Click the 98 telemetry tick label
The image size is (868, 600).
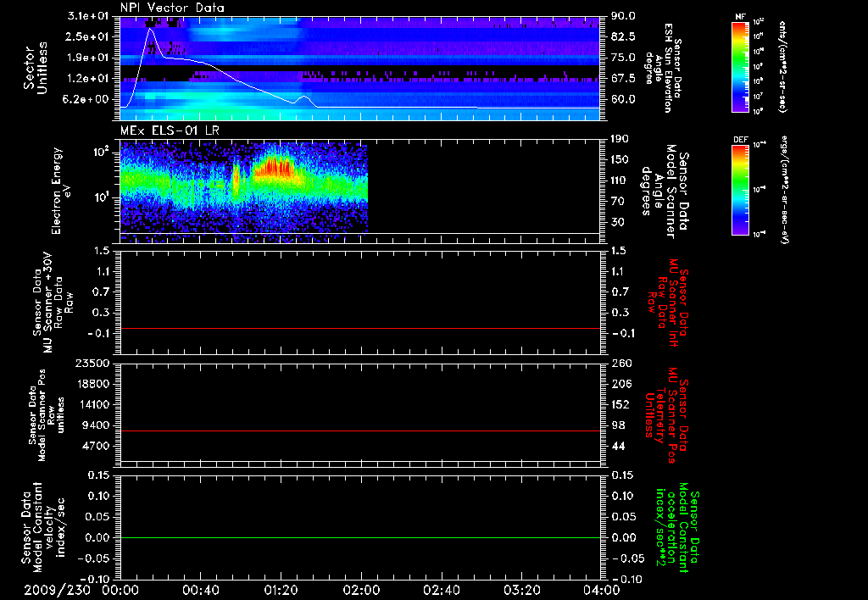[618, 425]
